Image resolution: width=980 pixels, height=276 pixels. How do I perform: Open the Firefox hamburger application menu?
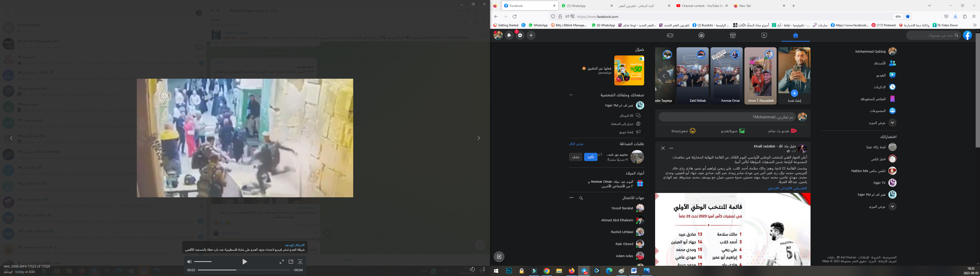click(974, 16)
